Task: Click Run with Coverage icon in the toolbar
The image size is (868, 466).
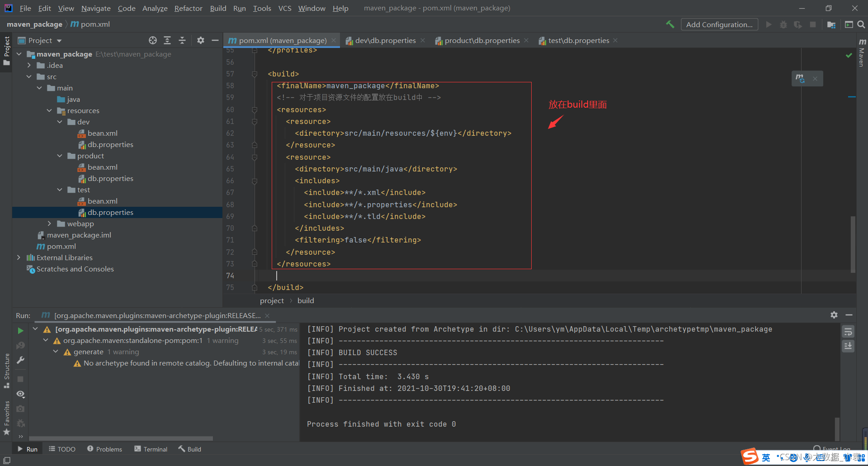Action: point(798,24)
